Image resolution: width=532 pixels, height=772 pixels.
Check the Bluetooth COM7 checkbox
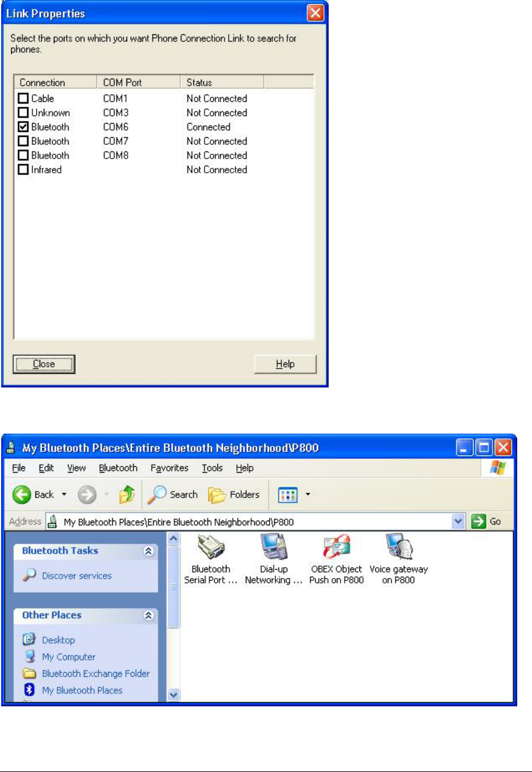click(x=22, y=141)
